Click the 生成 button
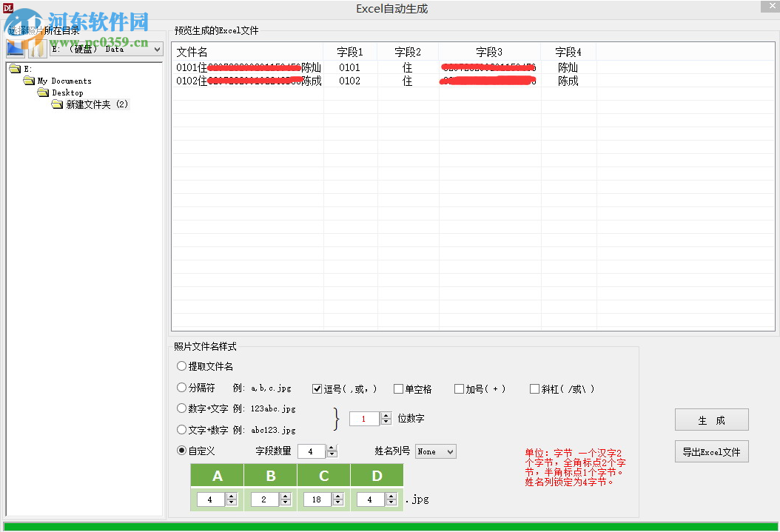 [710, 419]
